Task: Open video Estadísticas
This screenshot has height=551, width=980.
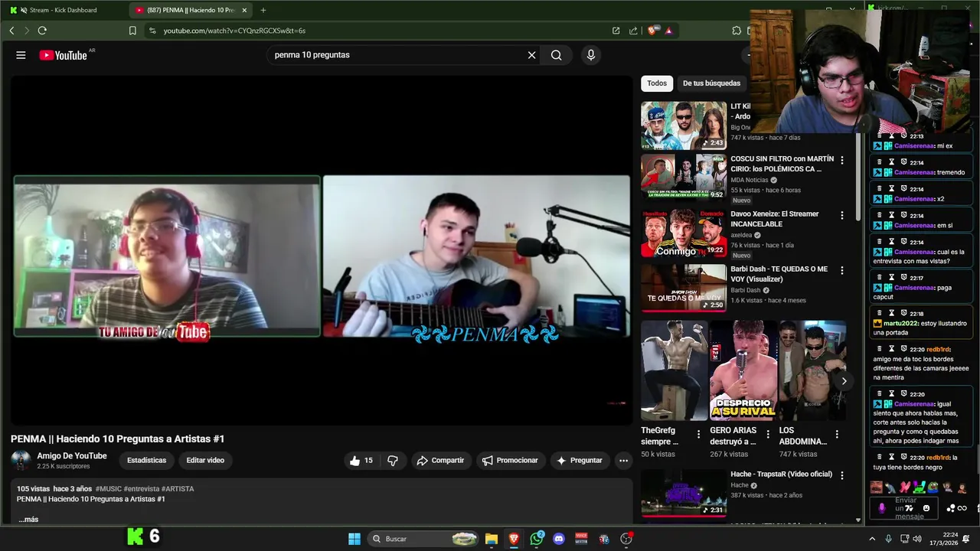Action: click(x=146, y=461)
